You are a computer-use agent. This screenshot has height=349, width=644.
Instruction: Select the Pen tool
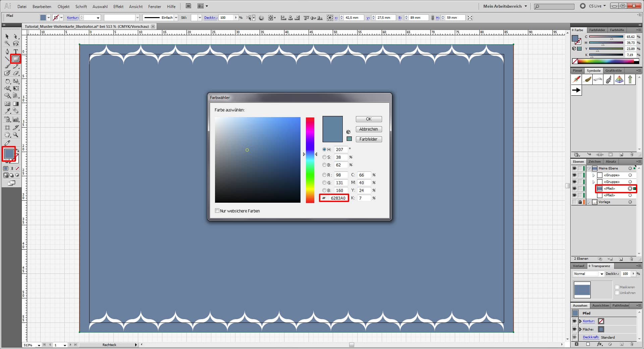click(x=7, y=51)
